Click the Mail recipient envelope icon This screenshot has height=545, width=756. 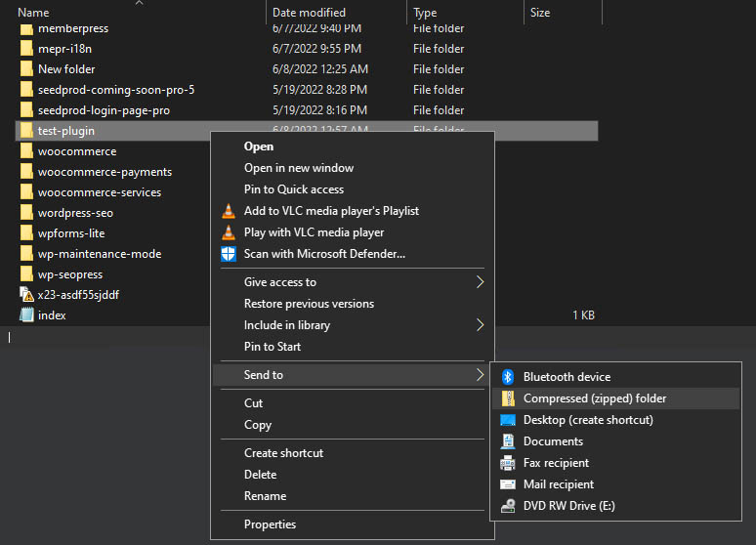pos(507,484)
